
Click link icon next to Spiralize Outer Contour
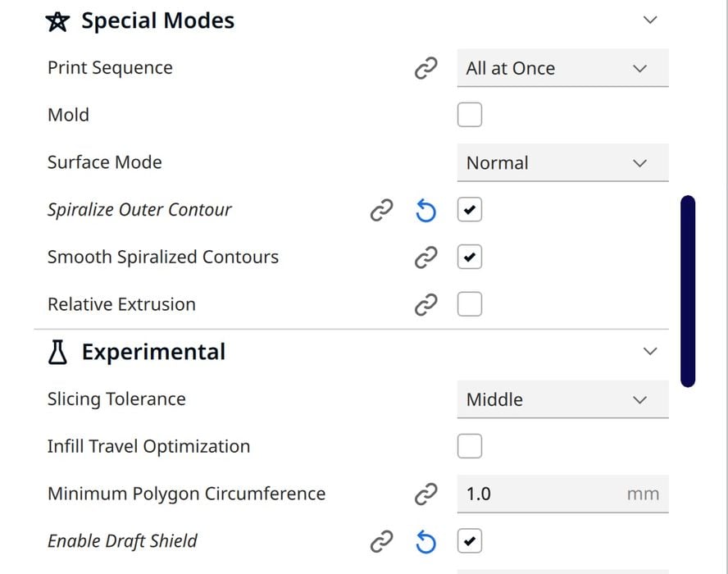point(381,211)
